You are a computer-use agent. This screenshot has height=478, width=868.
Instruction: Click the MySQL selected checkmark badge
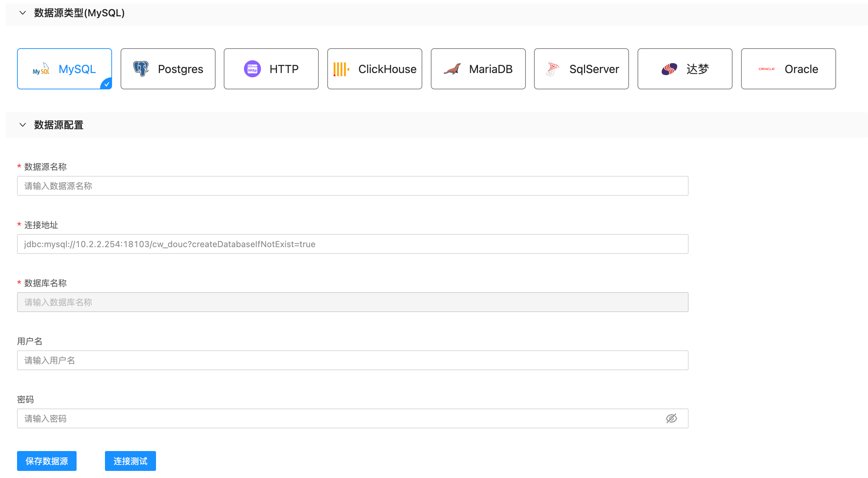(x=107, y=84)
